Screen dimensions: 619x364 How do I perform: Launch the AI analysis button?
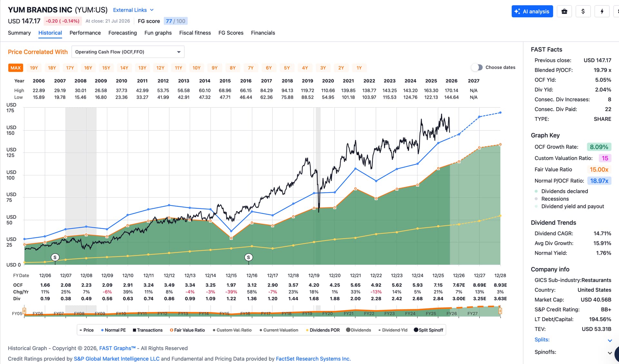tap(532, 11)
